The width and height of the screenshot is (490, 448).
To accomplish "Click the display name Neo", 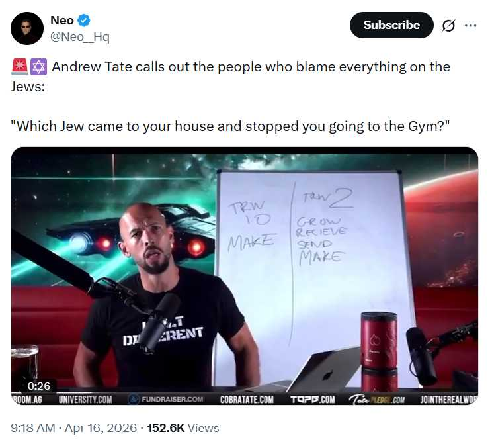I will [x=62, y=21].
